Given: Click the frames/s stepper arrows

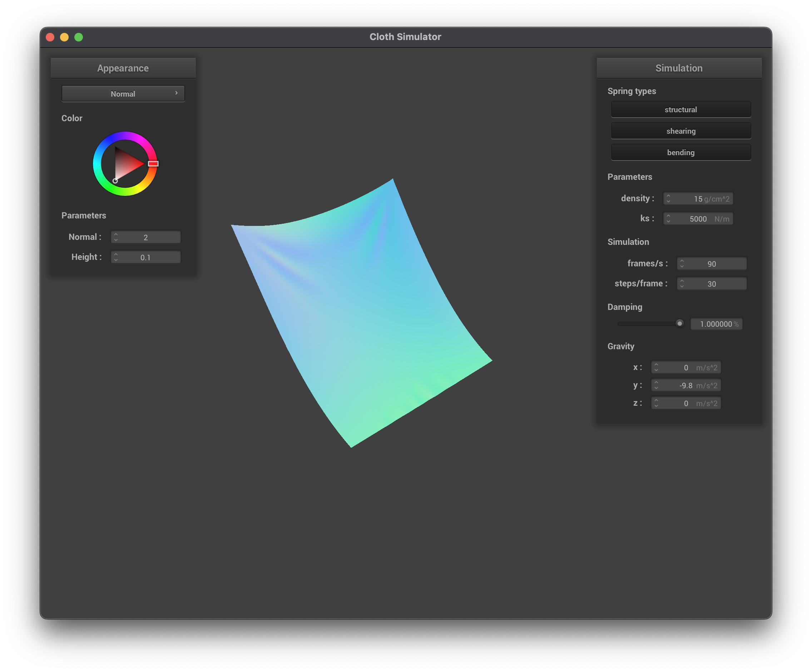Looking at the screenshot, I should pyautogui.click(x=682, y=264).
